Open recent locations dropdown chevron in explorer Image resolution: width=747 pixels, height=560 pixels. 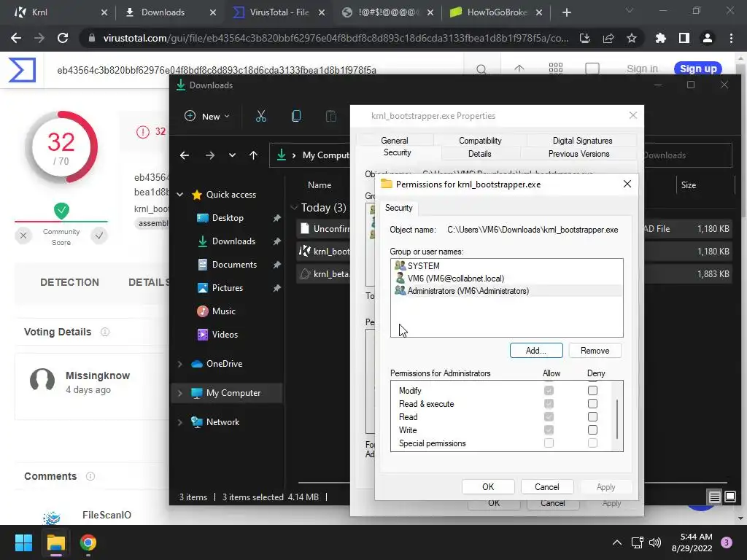pyautogui.click(x=232, y=155)
